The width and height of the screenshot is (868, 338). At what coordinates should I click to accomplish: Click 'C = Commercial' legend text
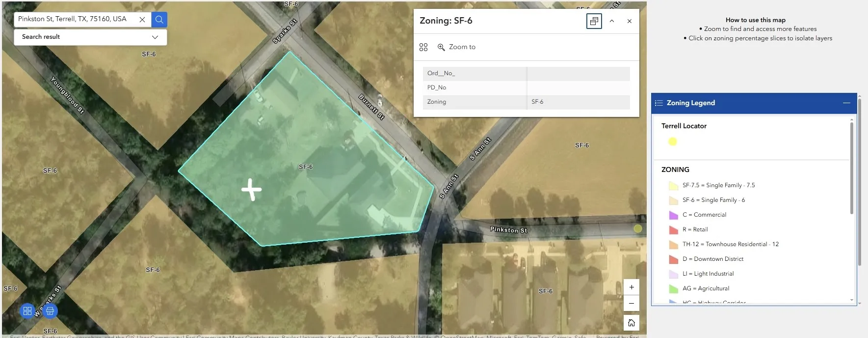704,215
